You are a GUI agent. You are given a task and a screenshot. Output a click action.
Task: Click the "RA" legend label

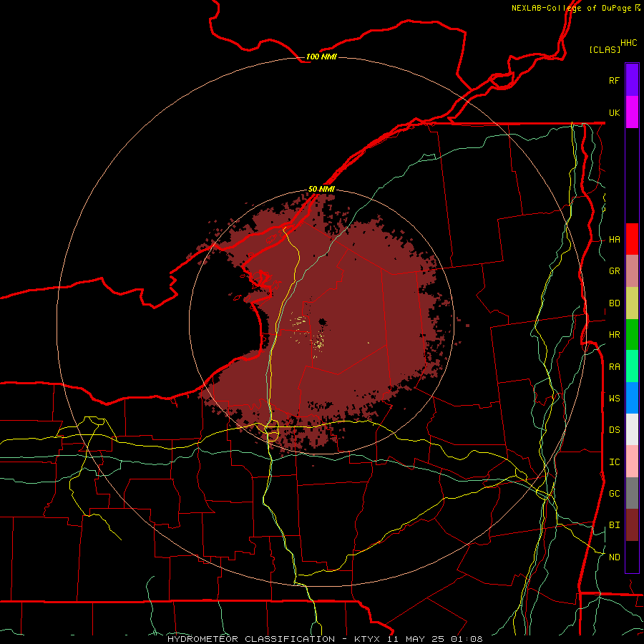pos(614,367)
